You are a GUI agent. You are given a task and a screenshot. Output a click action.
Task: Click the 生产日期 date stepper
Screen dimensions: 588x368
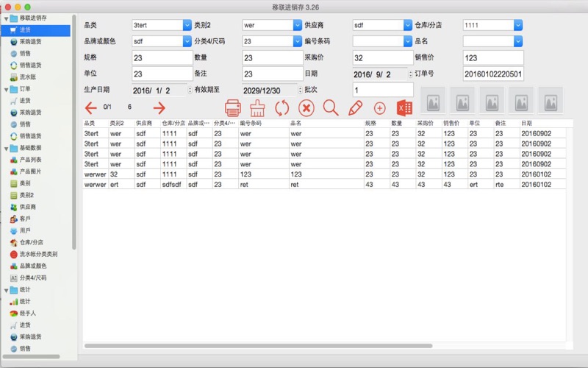click(x=190, y=90)
